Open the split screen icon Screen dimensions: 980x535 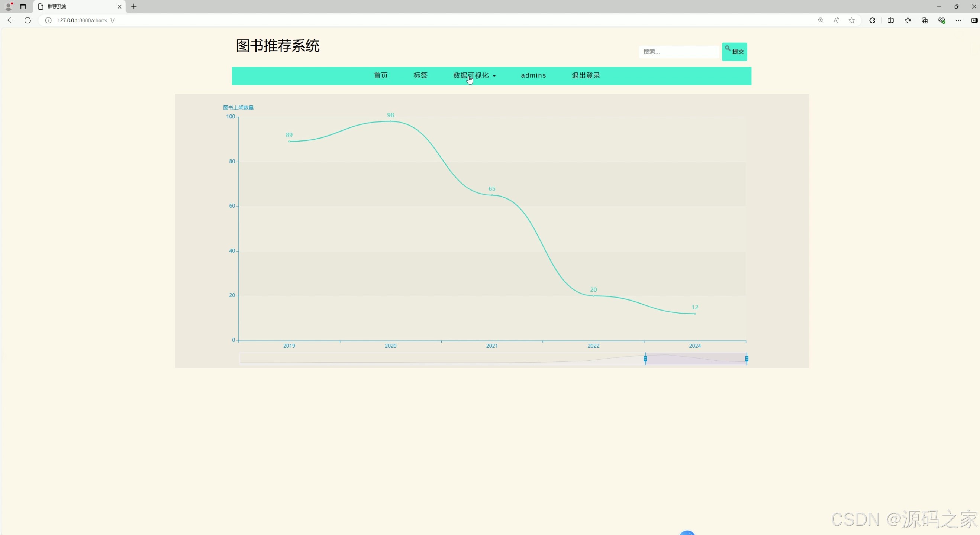(x=891, y=20)
